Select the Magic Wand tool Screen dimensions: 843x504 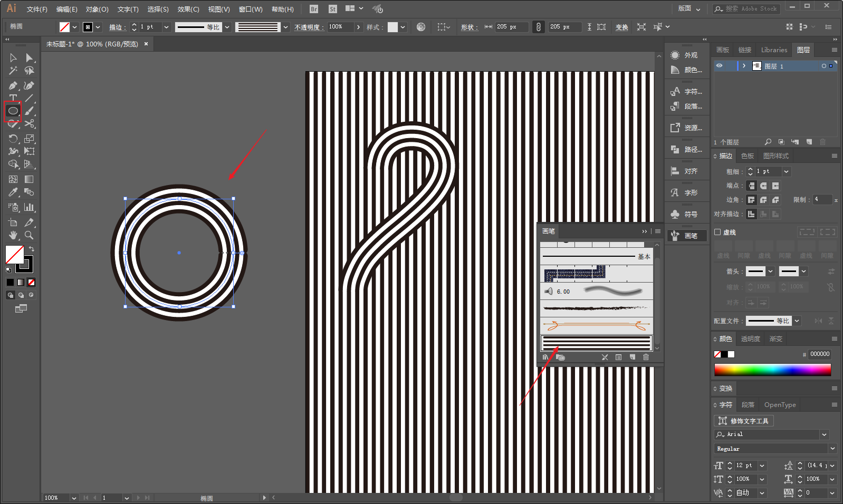tap(13, 71)
